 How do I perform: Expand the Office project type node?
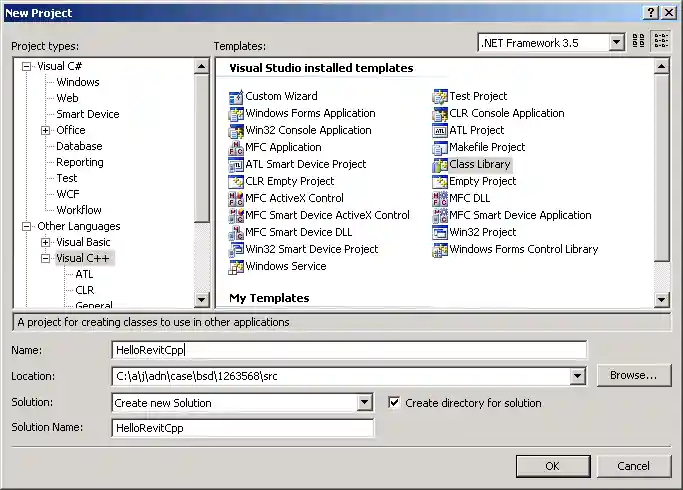(x=46, y=131)
